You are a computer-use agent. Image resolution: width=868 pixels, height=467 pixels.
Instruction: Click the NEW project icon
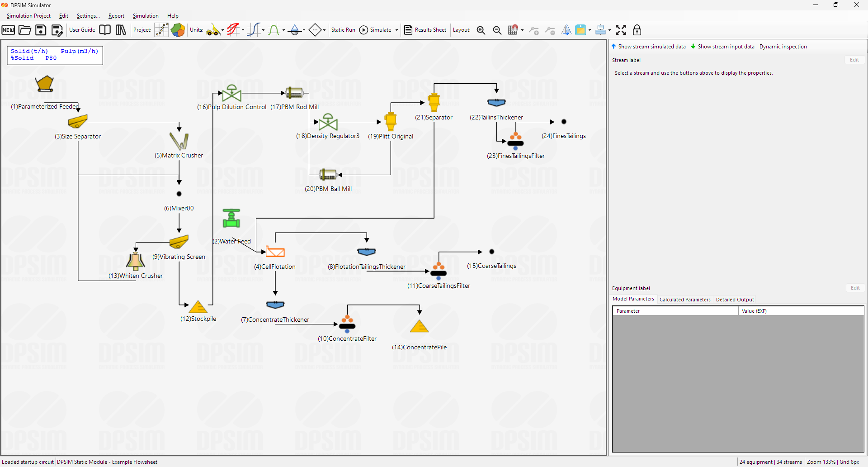[8, 30]
